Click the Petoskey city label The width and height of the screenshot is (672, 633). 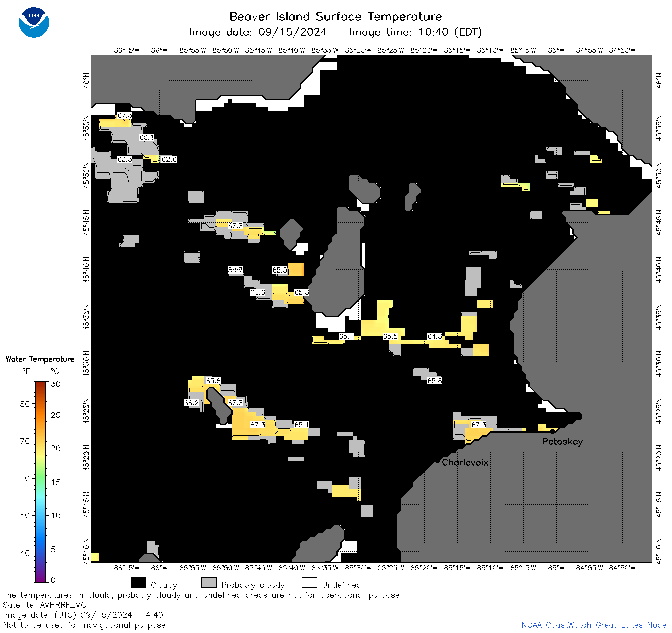562,442
